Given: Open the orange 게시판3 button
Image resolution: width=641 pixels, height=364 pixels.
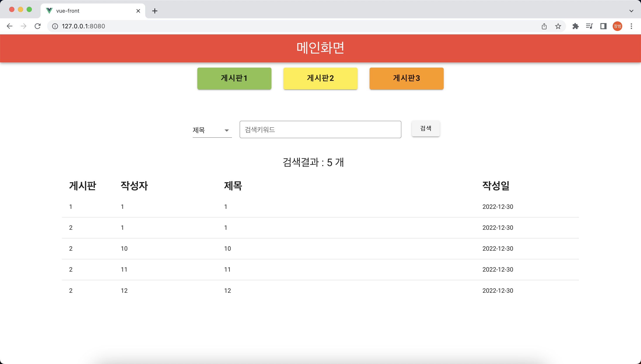Looking at the screenshot, I should 406,78.
